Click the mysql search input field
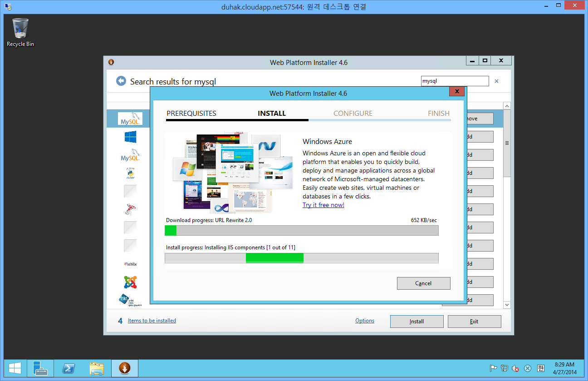Viewport: 588px width, 381px height. pos(455,81)
